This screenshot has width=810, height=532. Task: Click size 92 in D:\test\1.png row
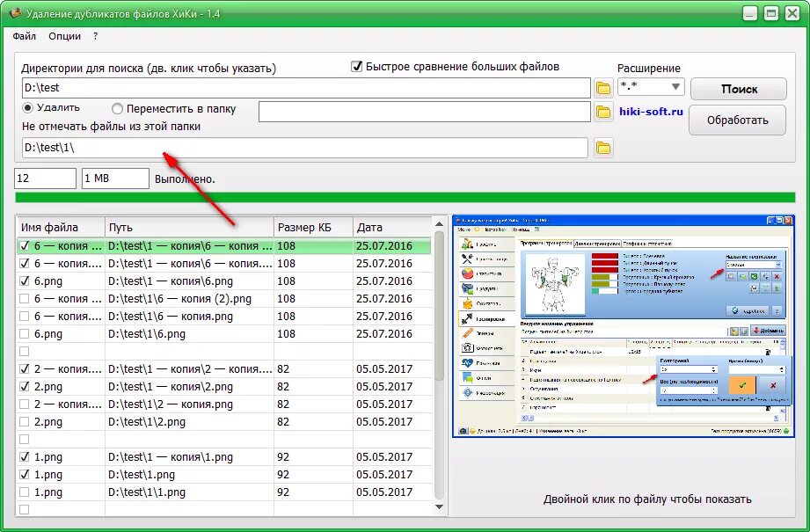[x=283, y=474]
